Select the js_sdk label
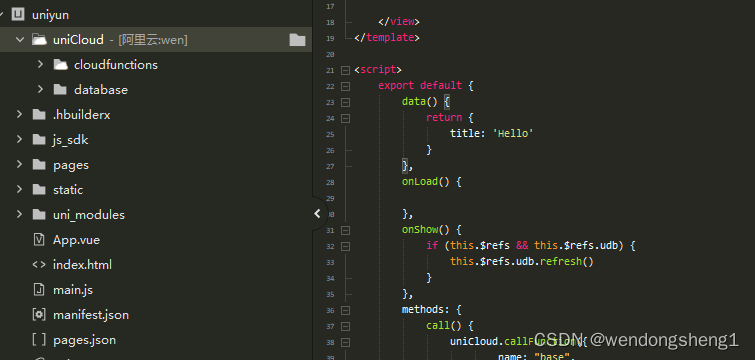 71,140
